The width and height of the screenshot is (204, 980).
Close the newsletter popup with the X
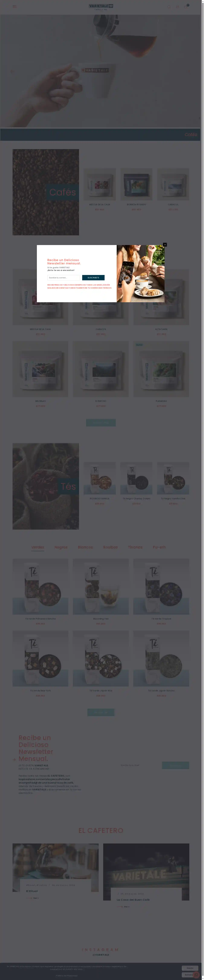click(x=165, y=245)
